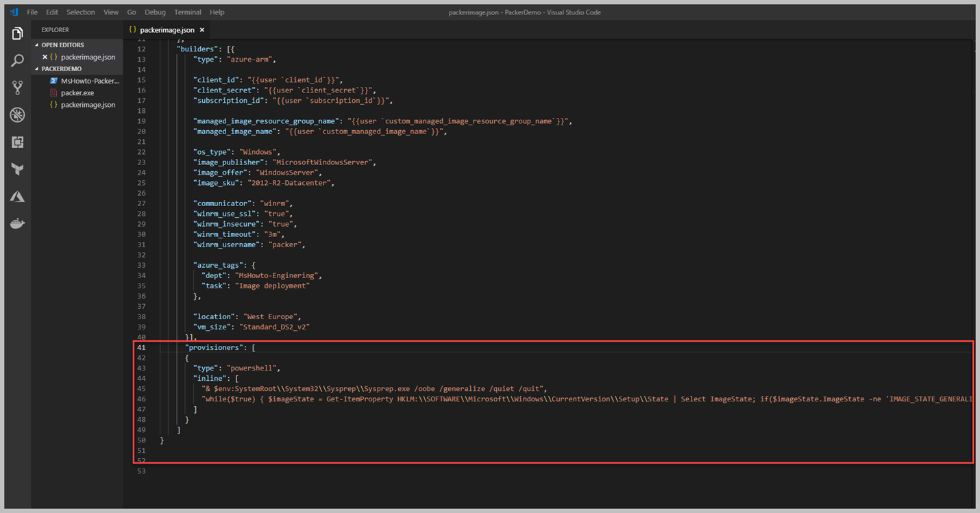Open the Extensions view
The width and height of the screenshot is (980, 513).
point(17,142)
